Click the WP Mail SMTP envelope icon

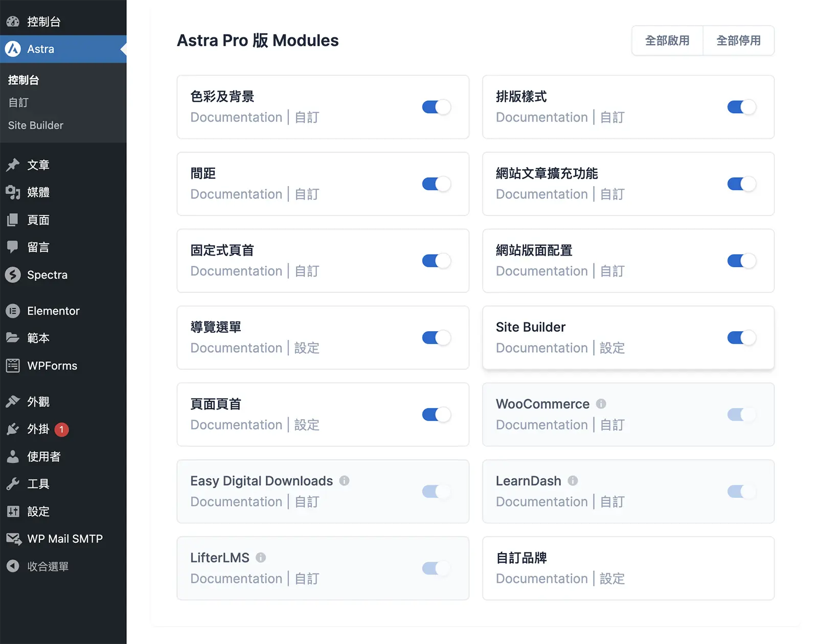click(x=13, y=539)
